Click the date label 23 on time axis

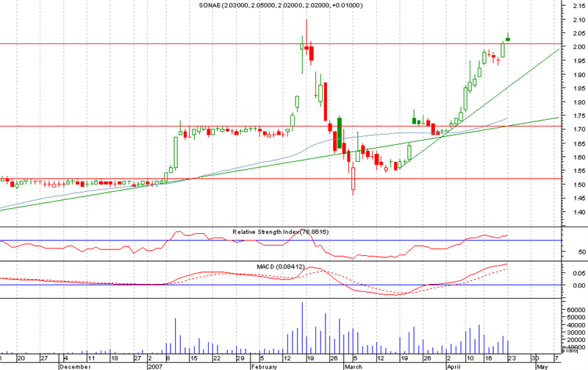pos(512,358)
